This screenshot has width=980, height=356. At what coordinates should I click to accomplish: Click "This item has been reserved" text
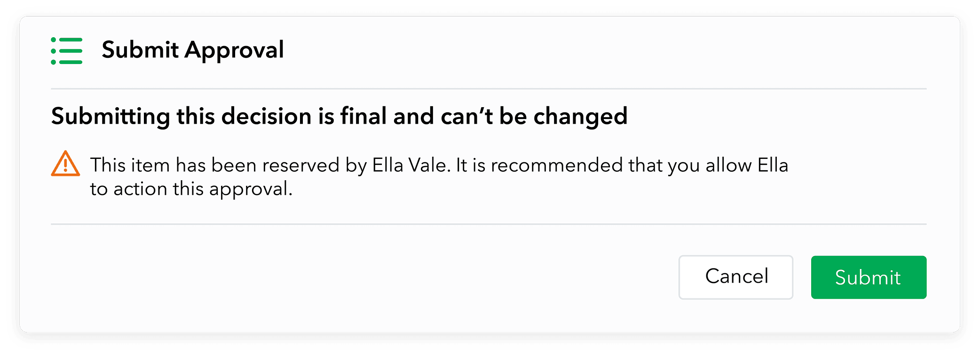[x=214, y=166]
